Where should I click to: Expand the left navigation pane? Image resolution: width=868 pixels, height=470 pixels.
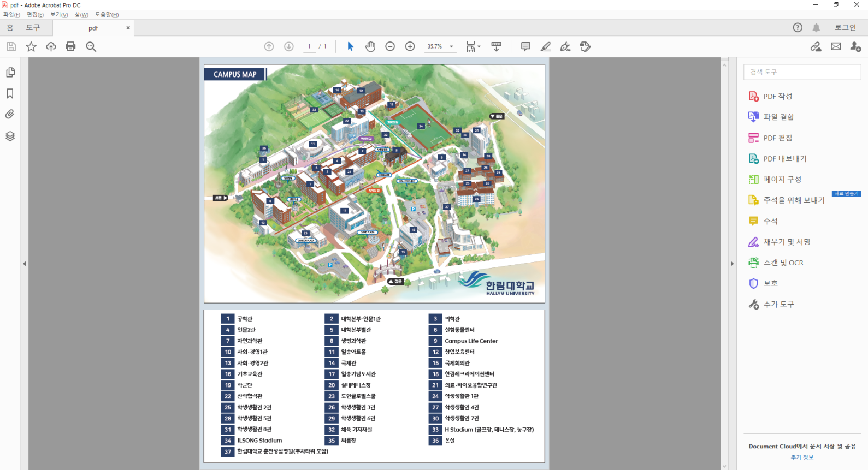25,264
